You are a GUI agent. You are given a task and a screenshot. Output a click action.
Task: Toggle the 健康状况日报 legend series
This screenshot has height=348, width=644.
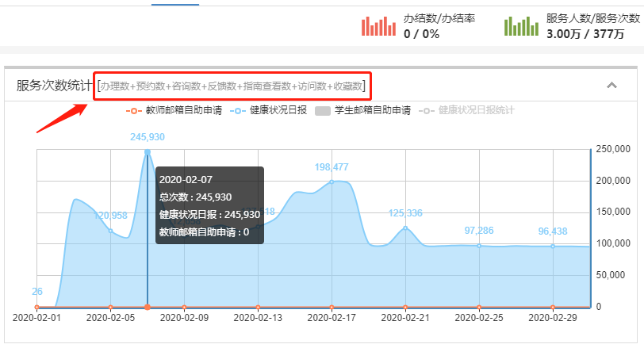tap(268, 110)
